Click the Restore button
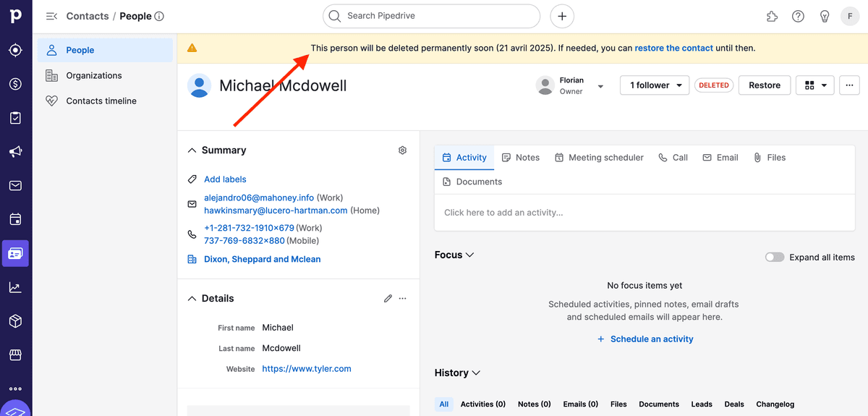Screen dimensions: 868x416 coord(765,85)
